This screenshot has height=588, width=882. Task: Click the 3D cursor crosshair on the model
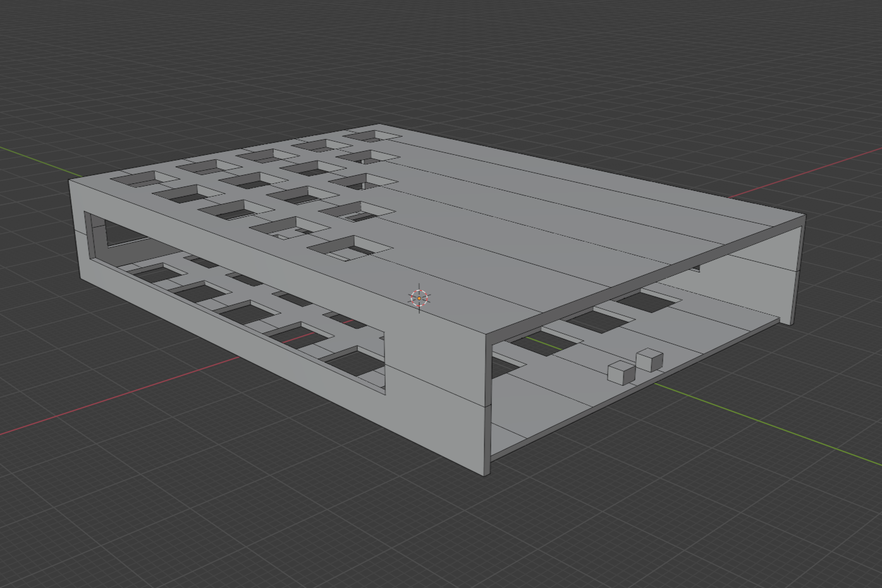tap(419, 298)
